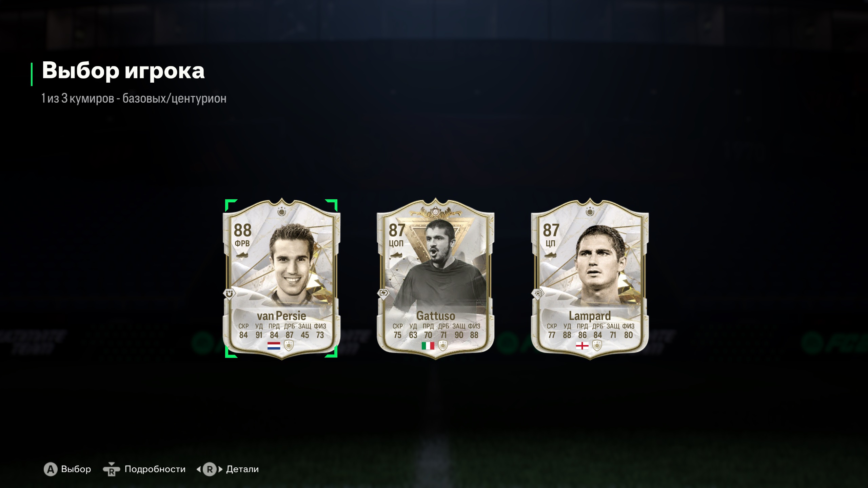Screen dimensions: 868x488
Task: Click the Netherlands flag on van Persie's card
Action: pos(274,346)
